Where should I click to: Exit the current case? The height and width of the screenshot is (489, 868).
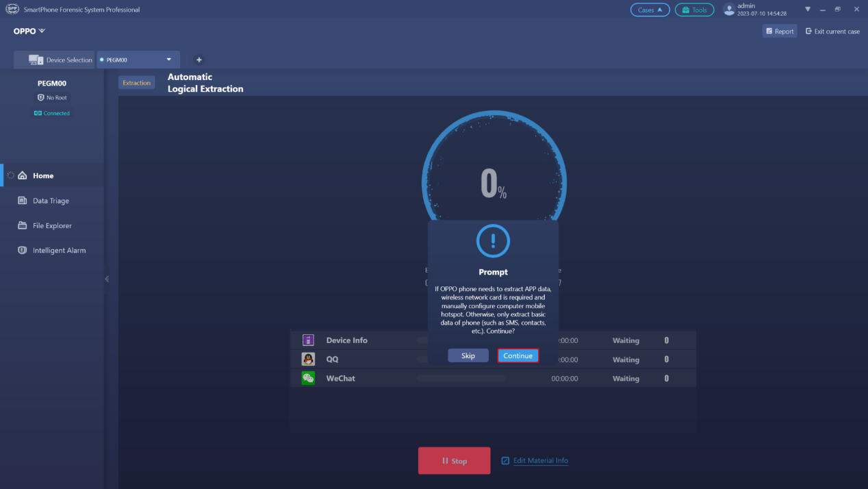(x=832, y=31)
